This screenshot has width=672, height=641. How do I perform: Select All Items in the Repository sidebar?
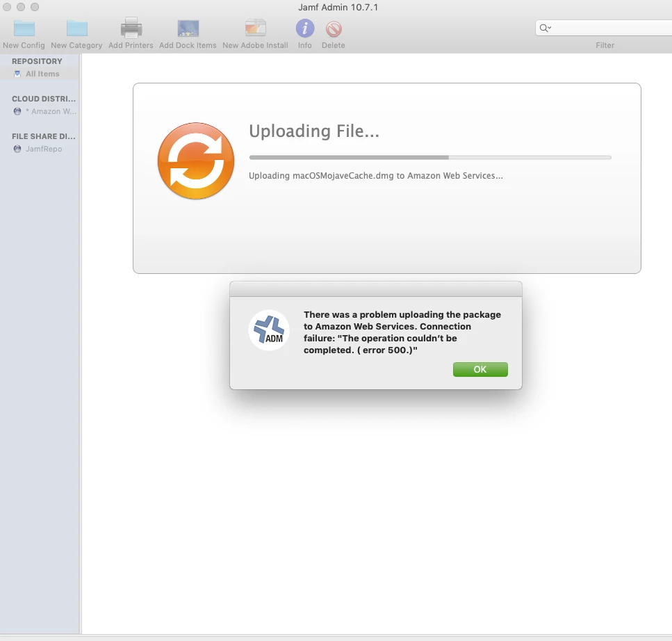point(40,74)
